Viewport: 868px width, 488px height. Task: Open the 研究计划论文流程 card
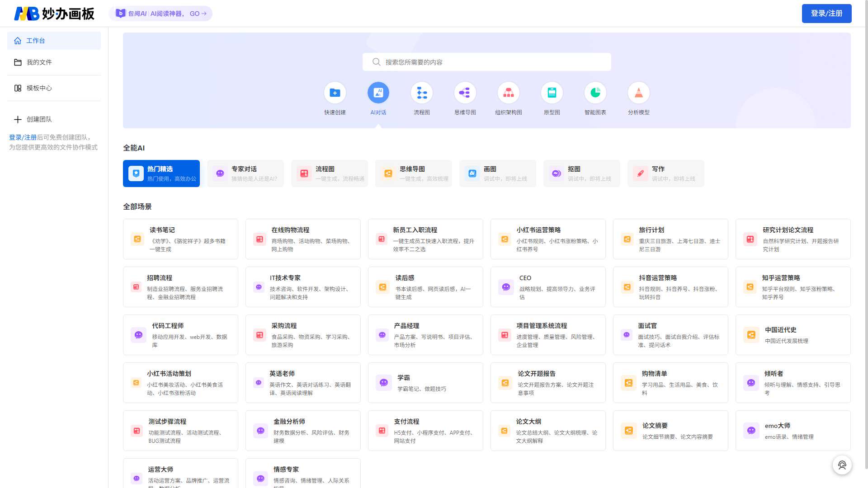tap(793, 239)
